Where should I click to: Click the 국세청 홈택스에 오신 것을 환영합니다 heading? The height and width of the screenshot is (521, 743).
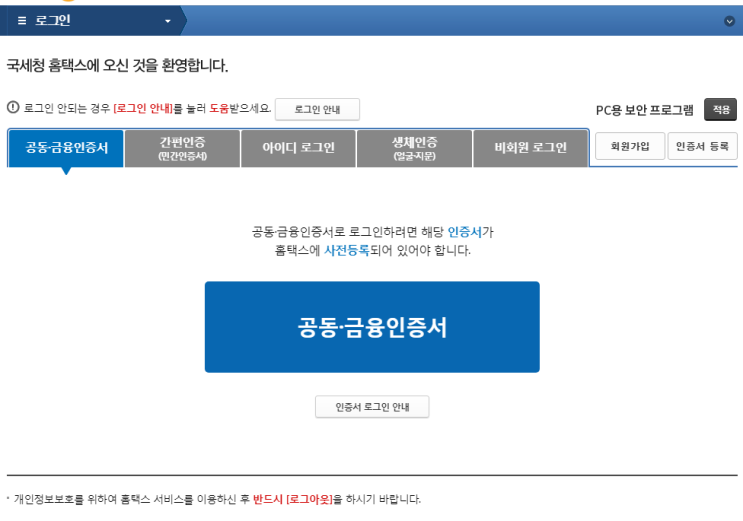tap(117, 65)
